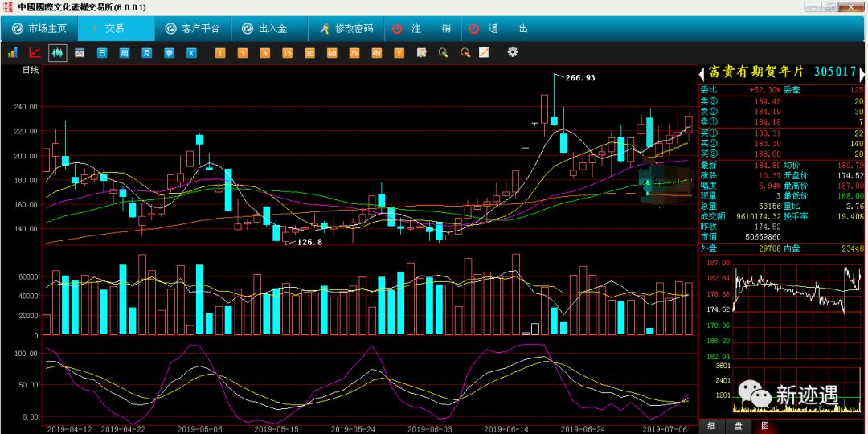Viewport: 868px width, 434px height.
Task: Open the notes edit toolbar icon
Action: click(x=422, y=53)
